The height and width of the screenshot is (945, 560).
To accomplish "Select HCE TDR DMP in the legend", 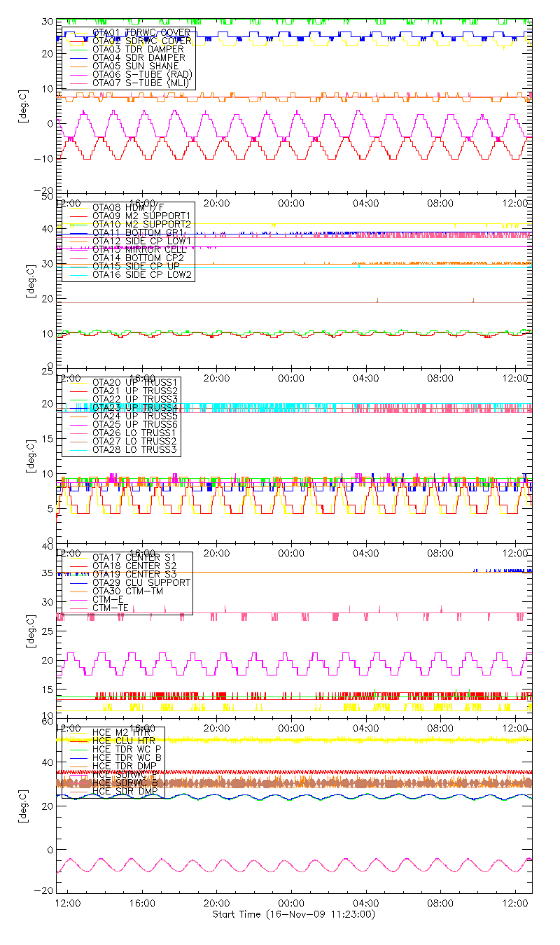I will [x=126, y=766].
